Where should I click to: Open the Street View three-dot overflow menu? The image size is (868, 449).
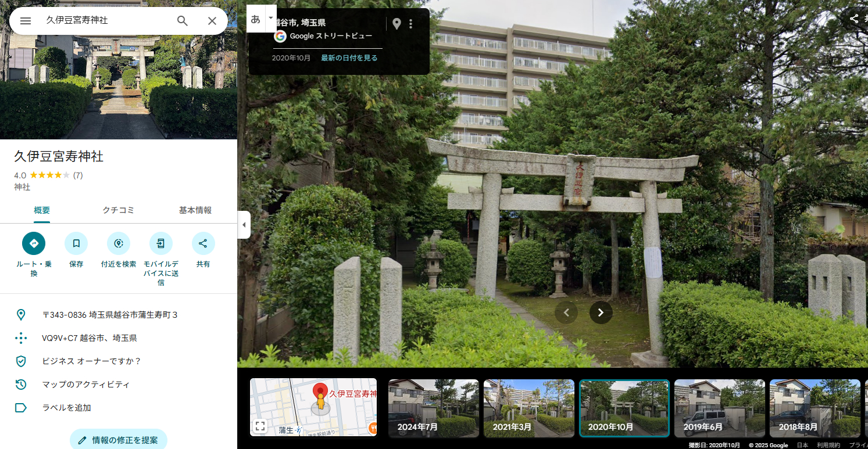click(411, 24)
